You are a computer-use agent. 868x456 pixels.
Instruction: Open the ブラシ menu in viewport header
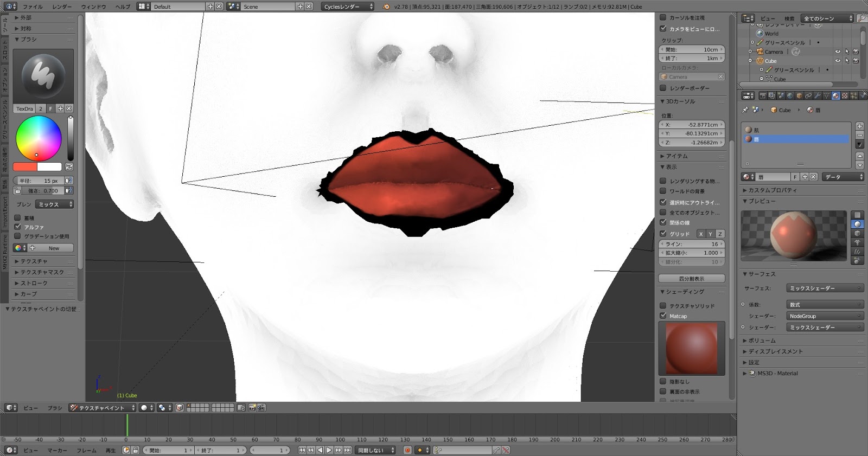pos(55,408)
